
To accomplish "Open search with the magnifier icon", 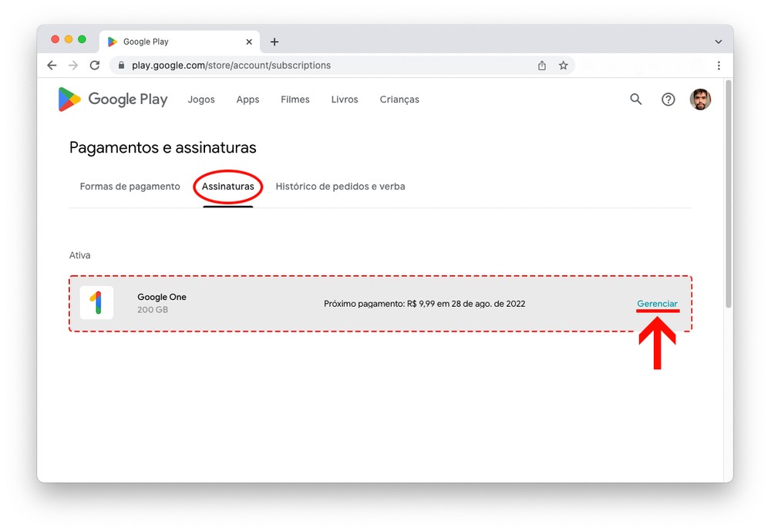I will click(636, 99).
